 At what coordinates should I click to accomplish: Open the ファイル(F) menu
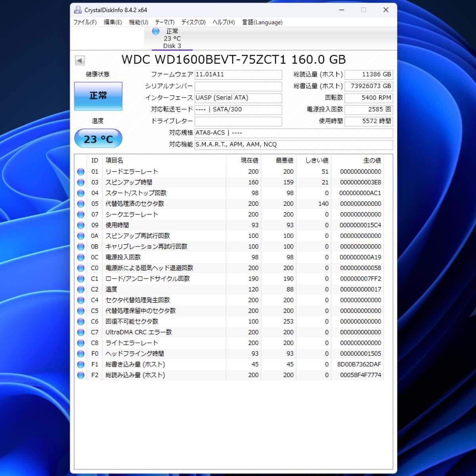pyautogui.click(x=85, y=22)
